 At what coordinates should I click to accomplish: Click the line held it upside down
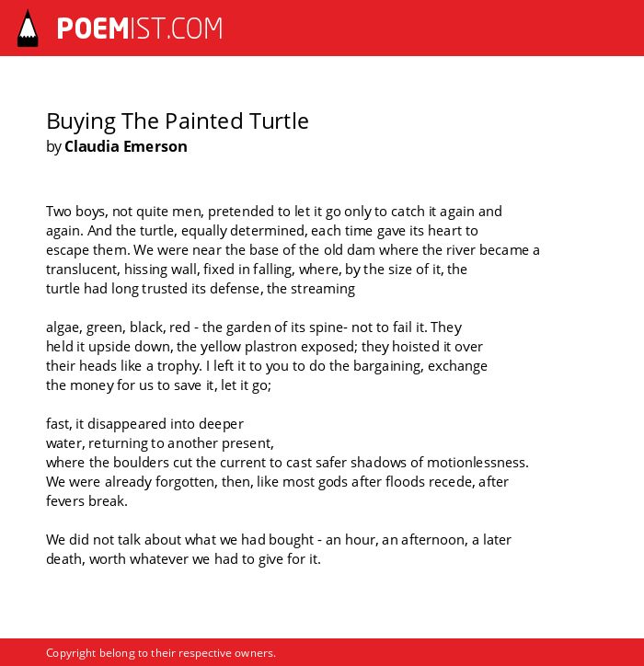[x=264, y=347]
